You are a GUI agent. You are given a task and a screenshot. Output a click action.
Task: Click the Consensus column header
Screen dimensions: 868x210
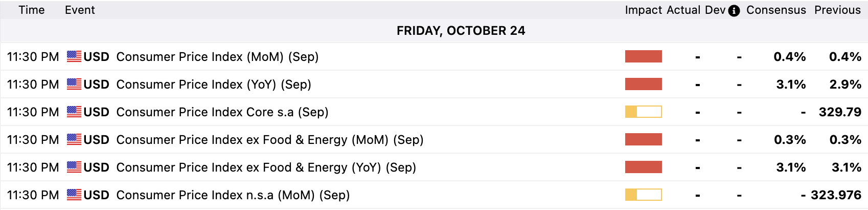(x=776, y=10)
